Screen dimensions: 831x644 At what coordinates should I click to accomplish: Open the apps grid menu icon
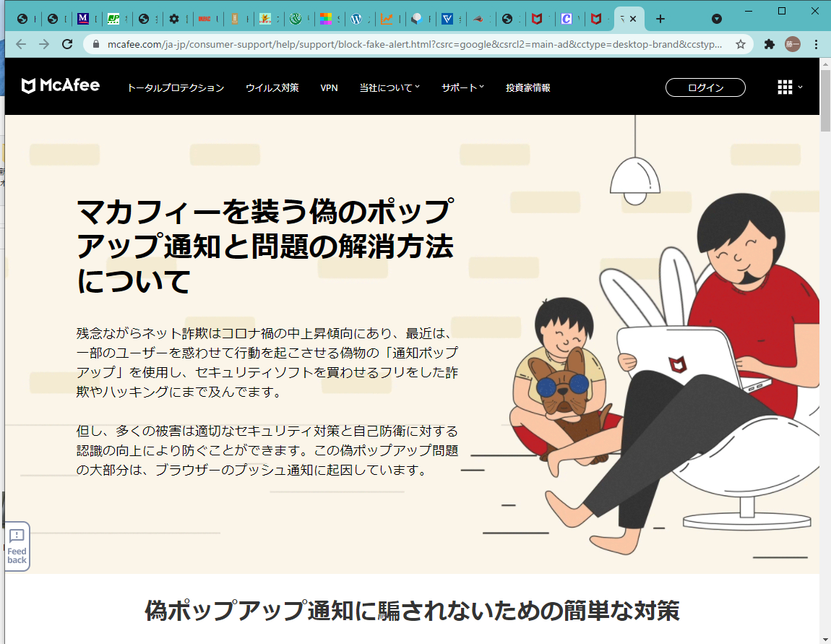pos(785,87)
